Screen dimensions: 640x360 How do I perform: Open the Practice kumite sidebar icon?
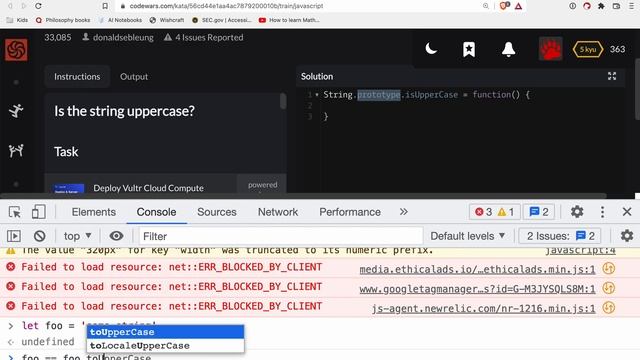coord(16,151)
